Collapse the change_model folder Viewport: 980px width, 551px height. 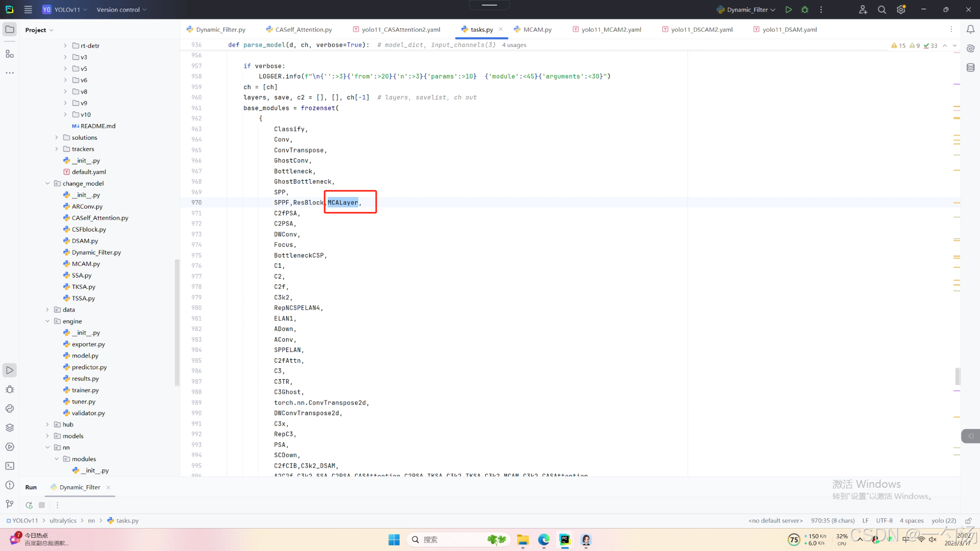coord(47,184)
